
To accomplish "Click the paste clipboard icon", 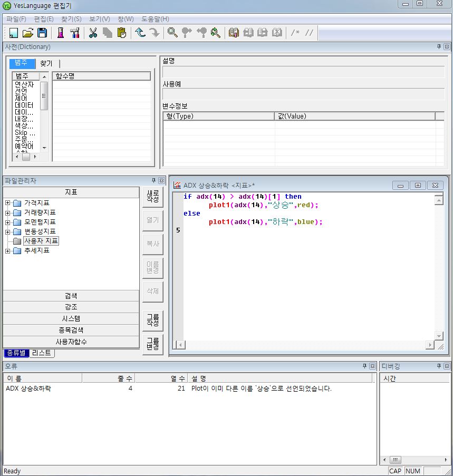I will coord(122,33).
